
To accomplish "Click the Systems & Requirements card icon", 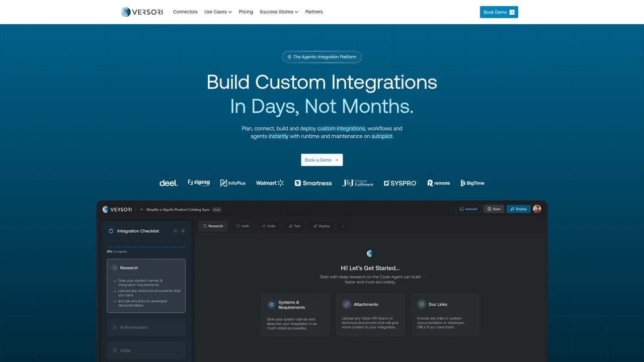I will point(272,305).
